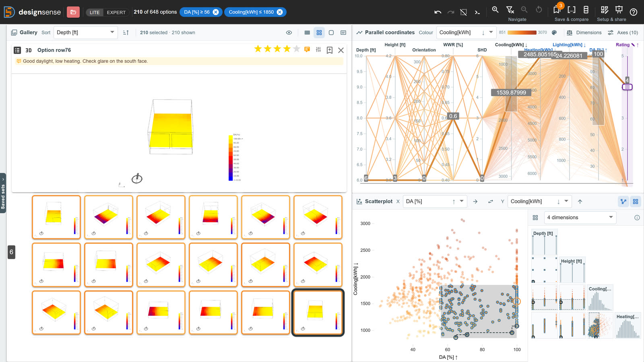
Task: Bookmark Option row76 with the add-bookmark icon
Action: [x=330, y=50]
